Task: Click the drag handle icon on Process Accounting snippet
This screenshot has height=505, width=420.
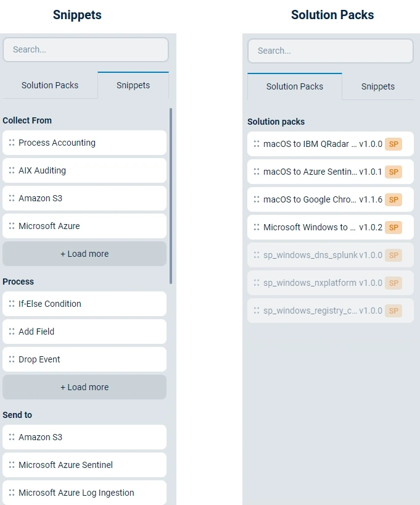Action: pos(12,143)
